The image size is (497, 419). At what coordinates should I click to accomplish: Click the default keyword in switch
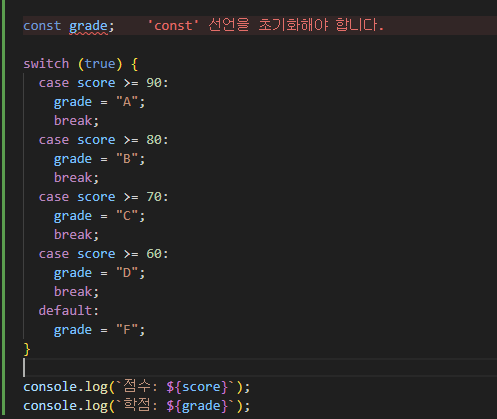pyautogui.click(x=65, y=311)
